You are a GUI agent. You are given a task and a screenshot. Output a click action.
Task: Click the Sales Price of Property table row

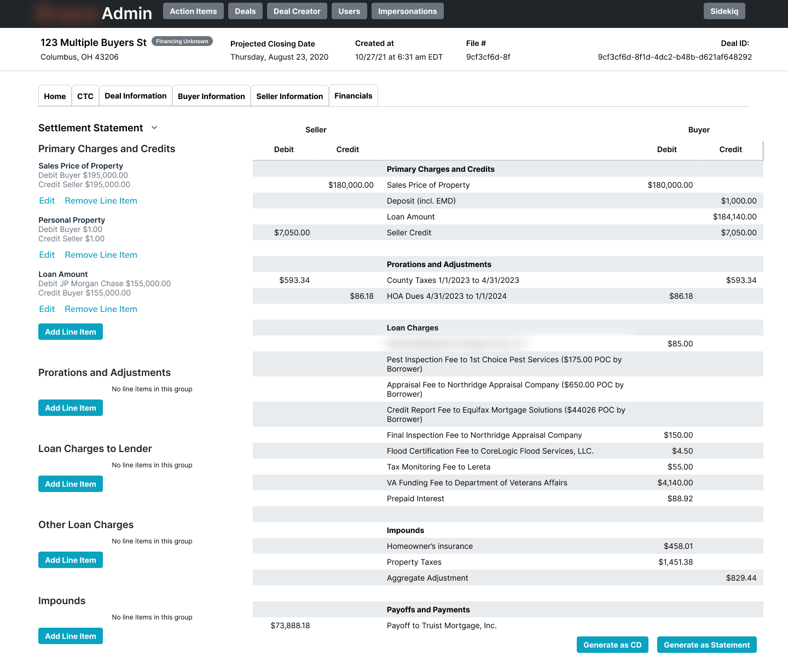click(x=508, y=185)
